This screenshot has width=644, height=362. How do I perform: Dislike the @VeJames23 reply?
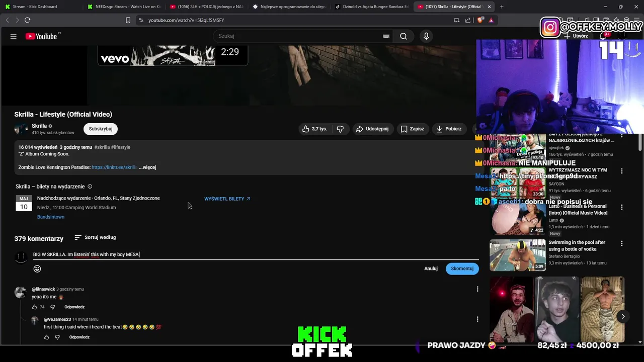[x=57, y=337]
